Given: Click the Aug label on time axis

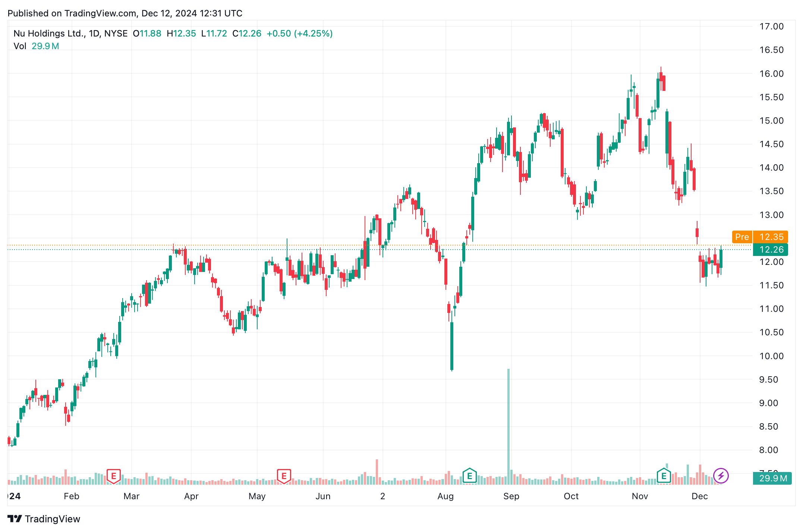Looking at the screenshot, I should 445,496.
